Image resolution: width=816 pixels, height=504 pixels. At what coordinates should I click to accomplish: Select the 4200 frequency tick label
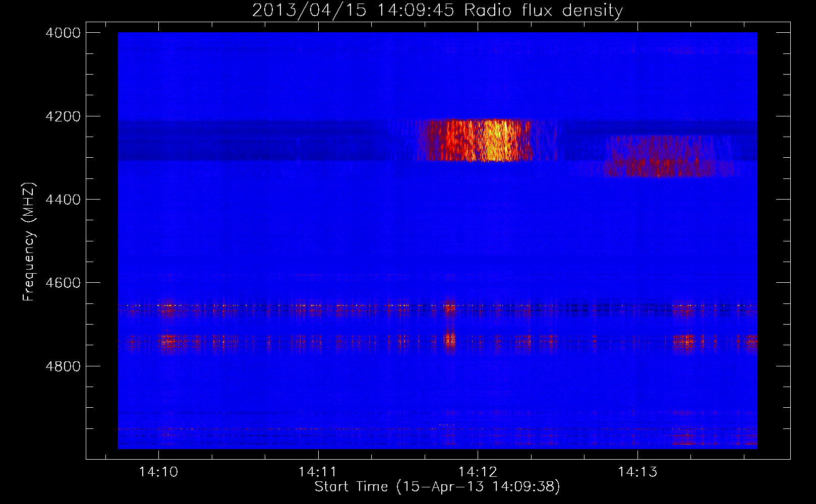coord(63,116)
